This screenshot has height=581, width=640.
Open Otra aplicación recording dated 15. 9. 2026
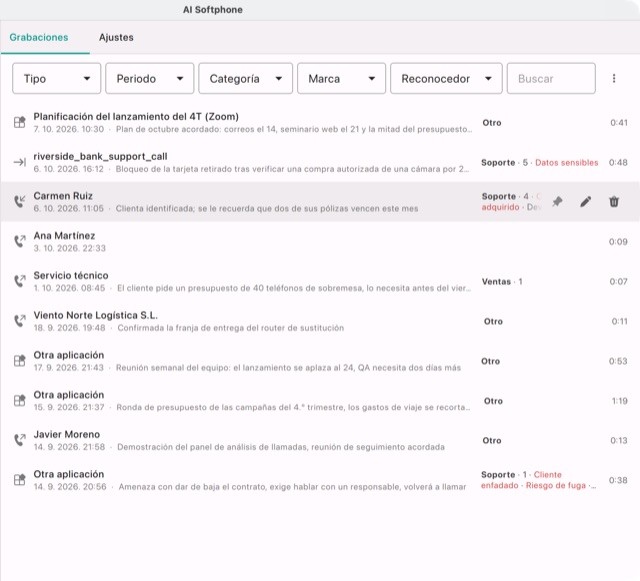tap(320, 401)
